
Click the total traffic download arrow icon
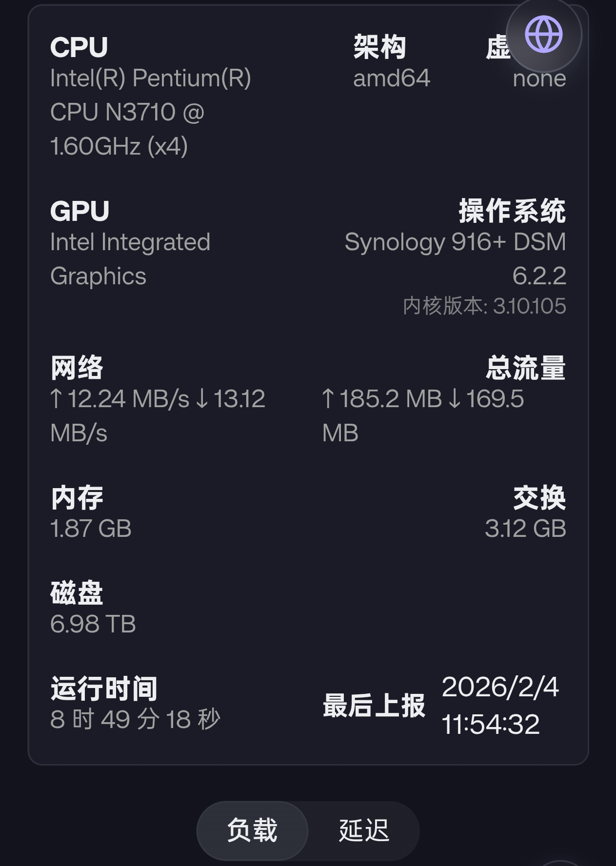click(455, 399)
